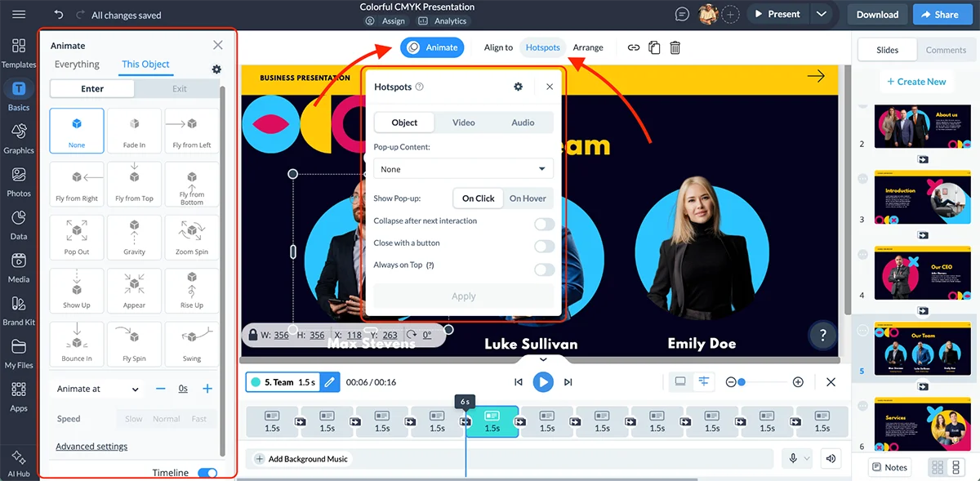
Task: Open the Brand Kit sidebar panel
Action: 19,310
